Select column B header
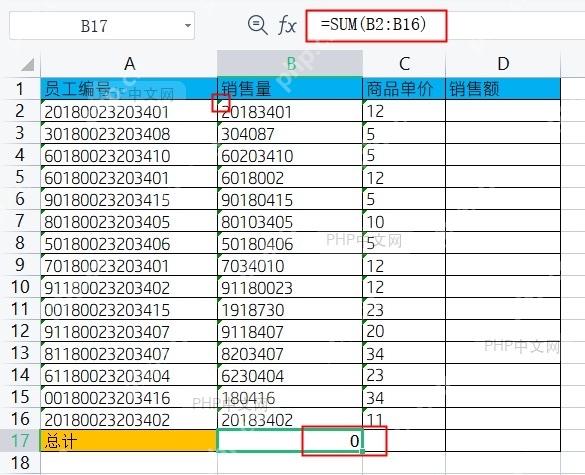Viewport: 585px width, 475px height. point(290,64)
